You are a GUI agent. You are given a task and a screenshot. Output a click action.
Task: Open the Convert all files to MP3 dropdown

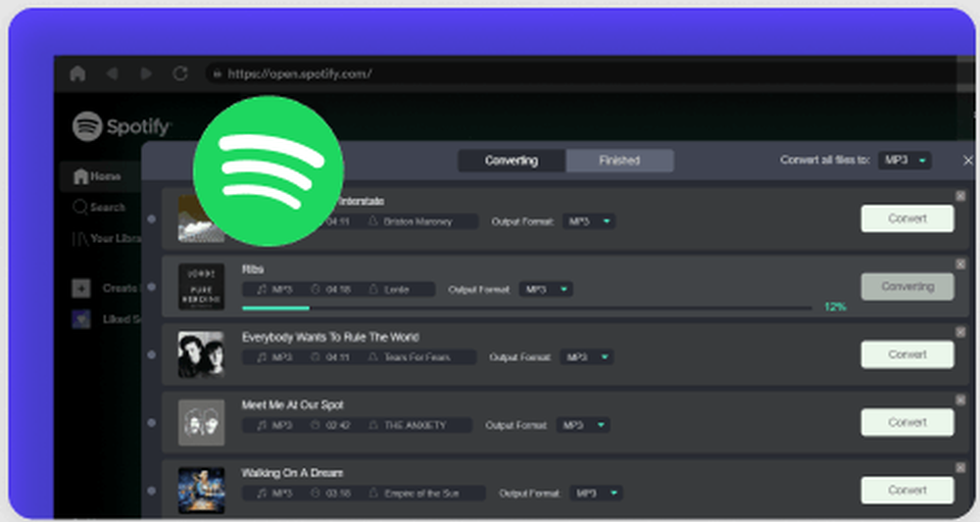point(905,160)
